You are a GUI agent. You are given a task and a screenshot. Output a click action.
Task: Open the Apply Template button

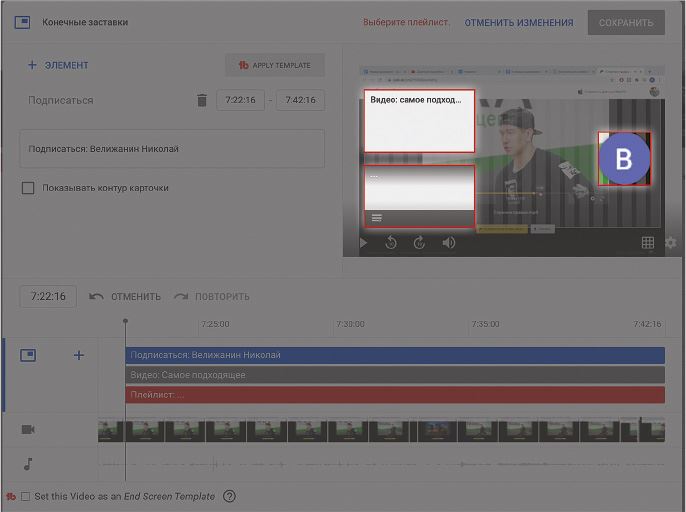tap(275, 66)
